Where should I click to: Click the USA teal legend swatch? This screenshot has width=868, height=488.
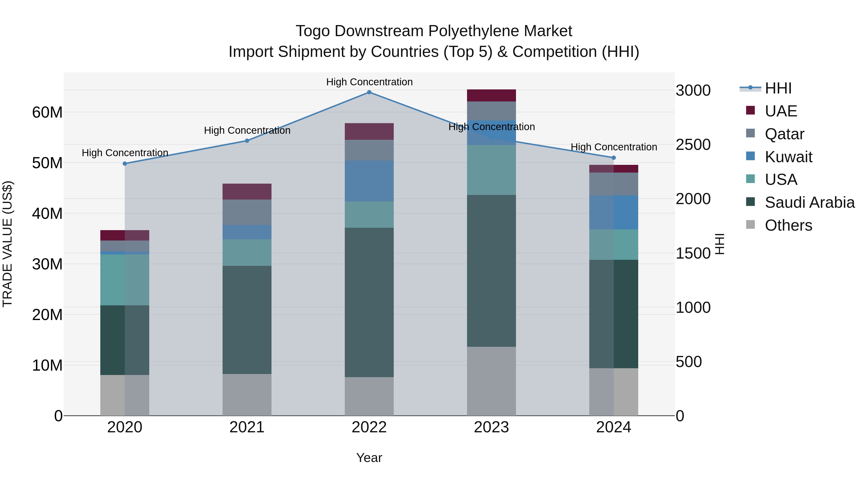750,179
